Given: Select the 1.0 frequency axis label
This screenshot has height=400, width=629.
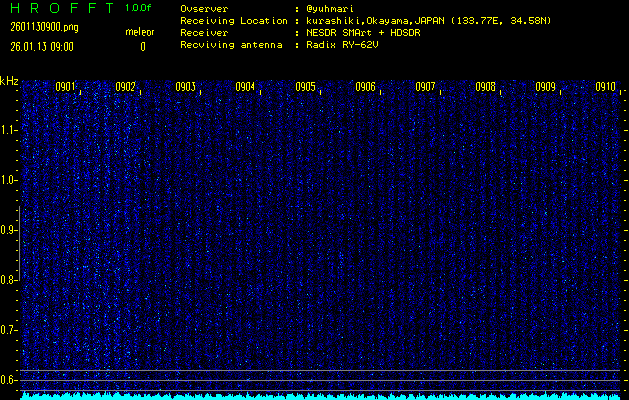Looking at the screenshot, I should click(9, 180).
